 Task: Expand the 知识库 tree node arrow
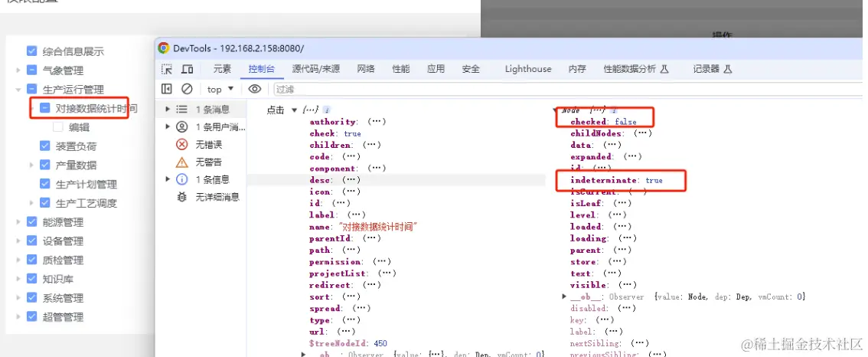point(18,279)
